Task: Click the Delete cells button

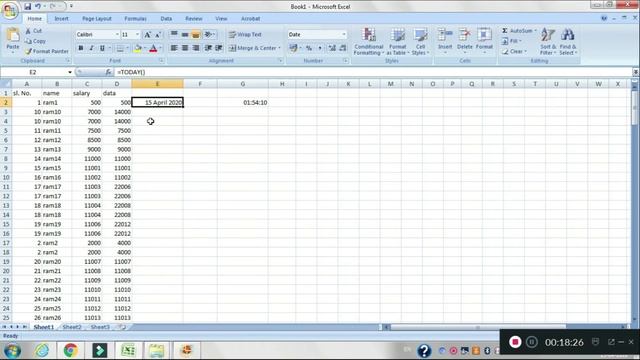Action: click(464, 40)
